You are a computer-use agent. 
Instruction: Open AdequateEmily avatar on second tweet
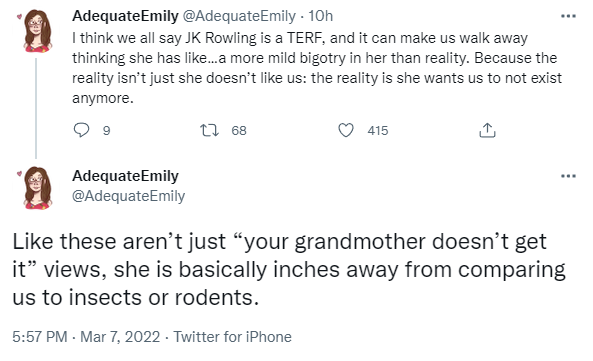[37, 188]
